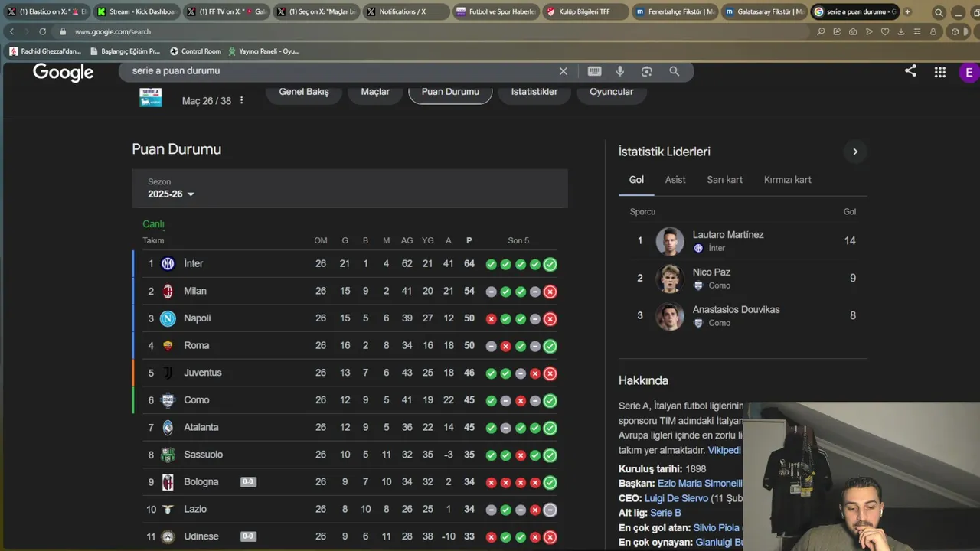Switch to the Genel Bakış tab
The image size is (980, 551).
coord(304,91)
